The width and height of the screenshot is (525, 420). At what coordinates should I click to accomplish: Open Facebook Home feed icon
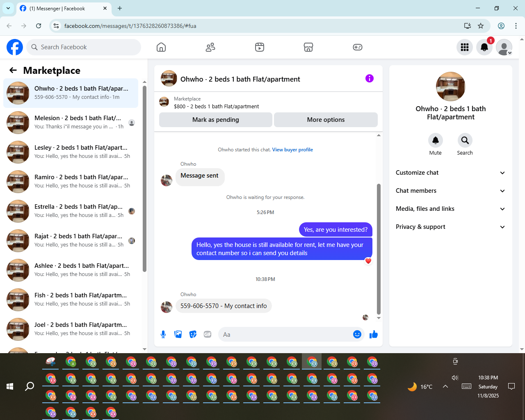click(161, 47)
